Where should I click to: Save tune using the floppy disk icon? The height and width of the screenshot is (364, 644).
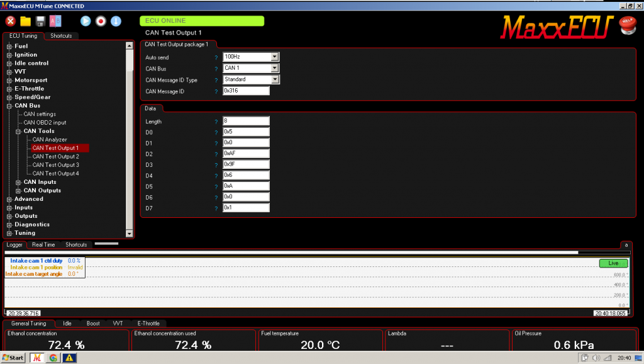pyautogui.click(x=40, y=21)
